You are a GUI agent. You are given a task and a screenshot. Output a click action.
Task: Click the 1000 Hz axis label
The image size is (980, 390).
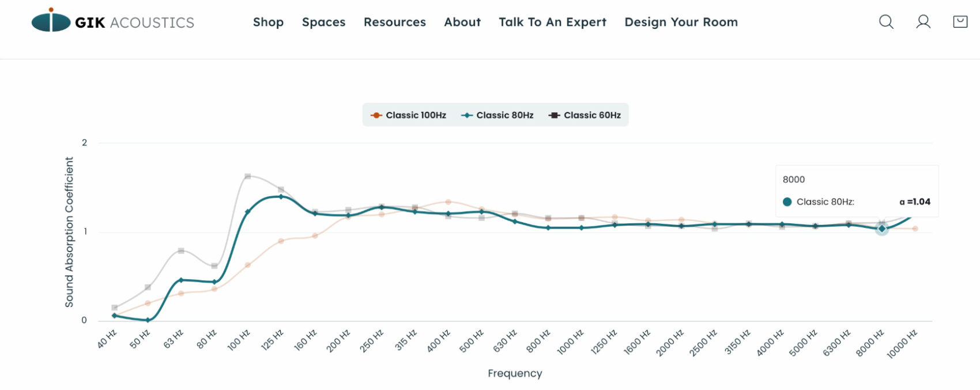pos(571,342)
